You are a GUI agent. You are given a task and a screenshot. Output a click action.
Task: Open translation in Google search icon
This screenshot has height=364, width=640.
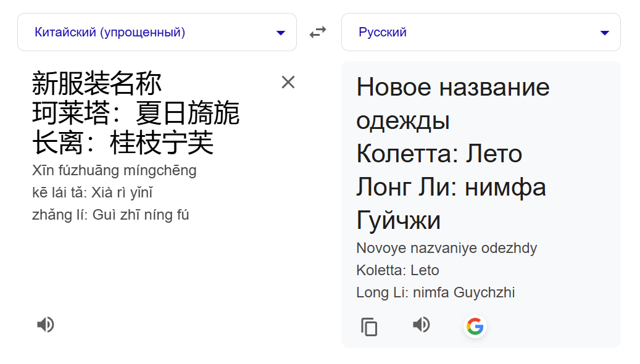click(475, 326)
